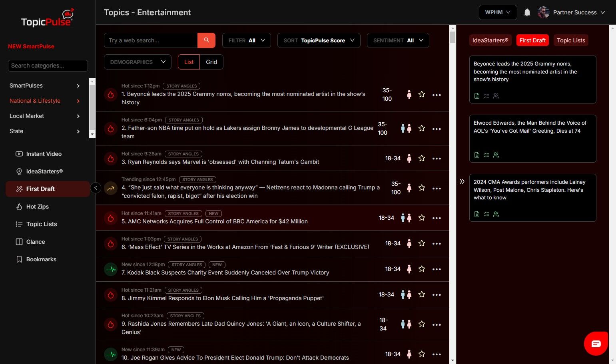Click STORY ANGLES badge on Ryan Reynolds topic

(183, 154)
